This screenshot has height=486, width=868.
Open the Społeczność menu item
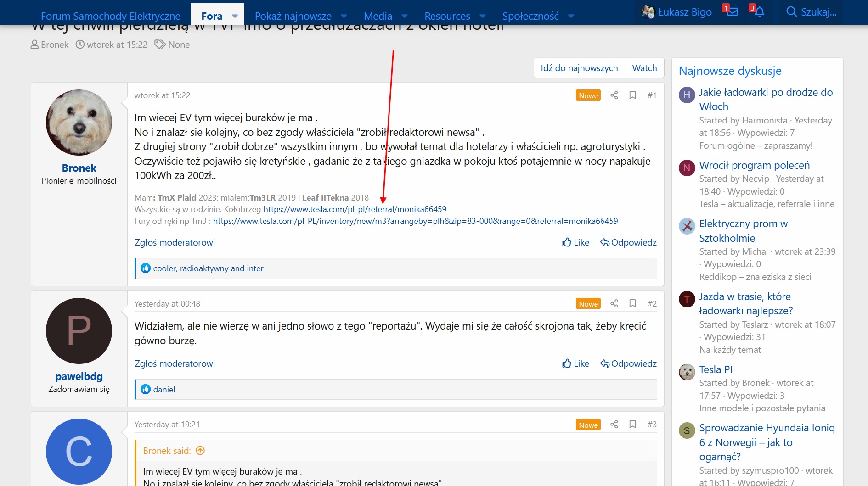tap(530, 16)
